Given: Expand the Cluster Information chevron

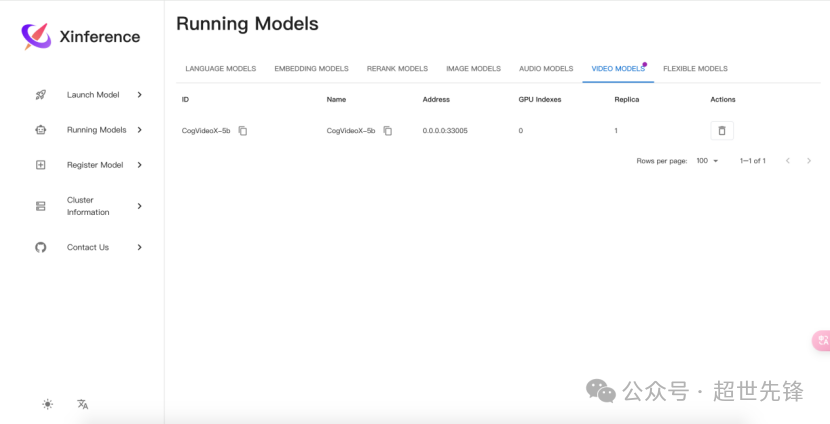Looking at the screenshot, I should pos(139,206).
